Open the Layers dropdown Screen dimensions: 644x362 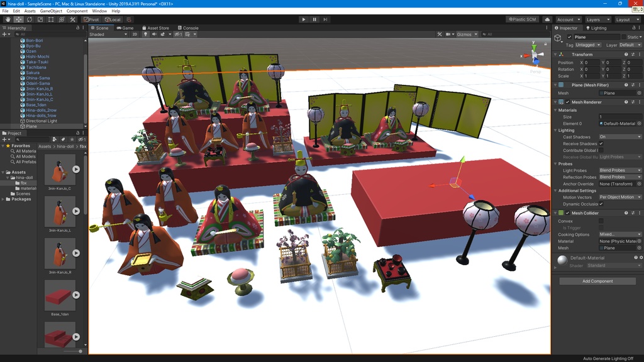597,19
